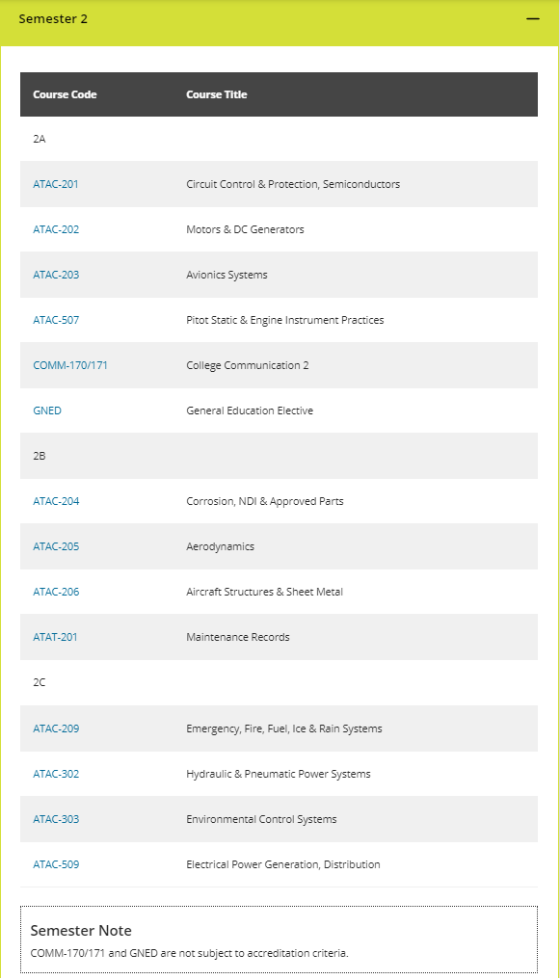The width and height of the screenshot is (560, 980).
Task: Open the COMM-170/171 course link
Action: 70,365
